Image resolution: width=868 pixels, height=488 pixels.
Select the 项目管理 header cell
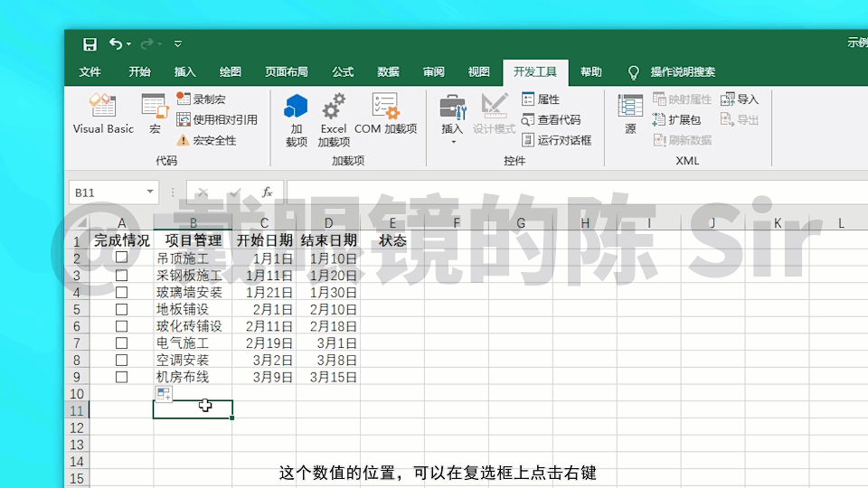coord(193,240)
